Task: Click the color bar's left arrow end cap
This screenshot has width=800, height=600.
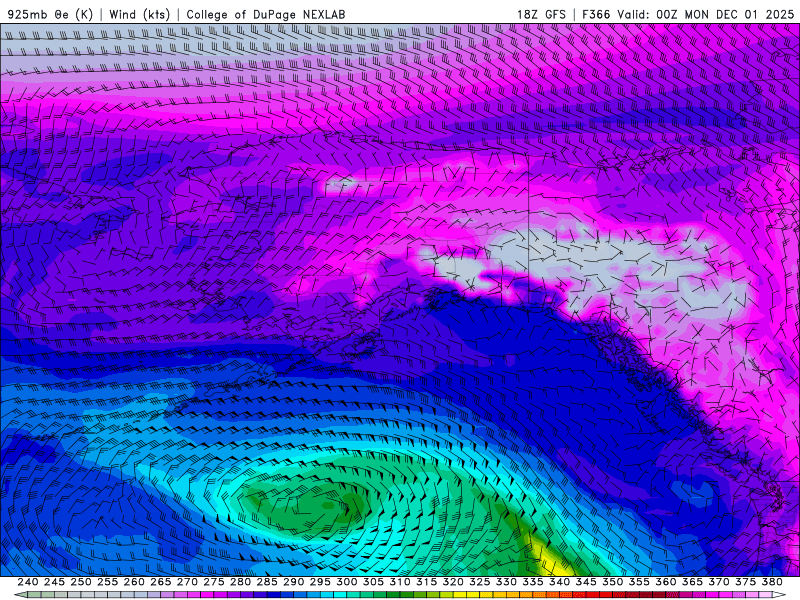Action: pyautogui.click(x=21, y=595)
